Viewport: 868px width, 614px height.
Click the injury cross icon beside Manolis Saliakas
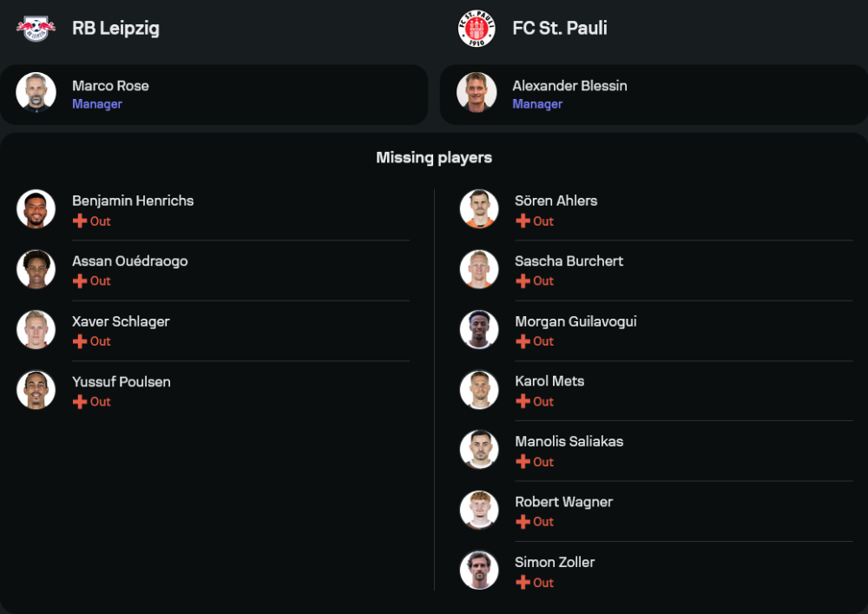tap(523, 462)
